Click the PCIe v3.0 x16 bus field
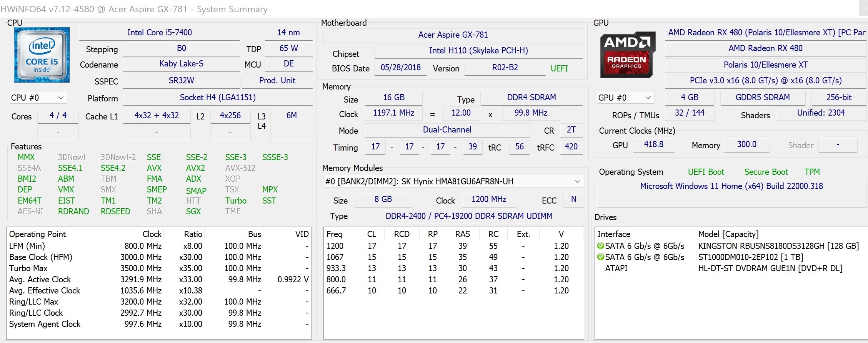This screenshot has width=868, height=343. tap(765, 81)
